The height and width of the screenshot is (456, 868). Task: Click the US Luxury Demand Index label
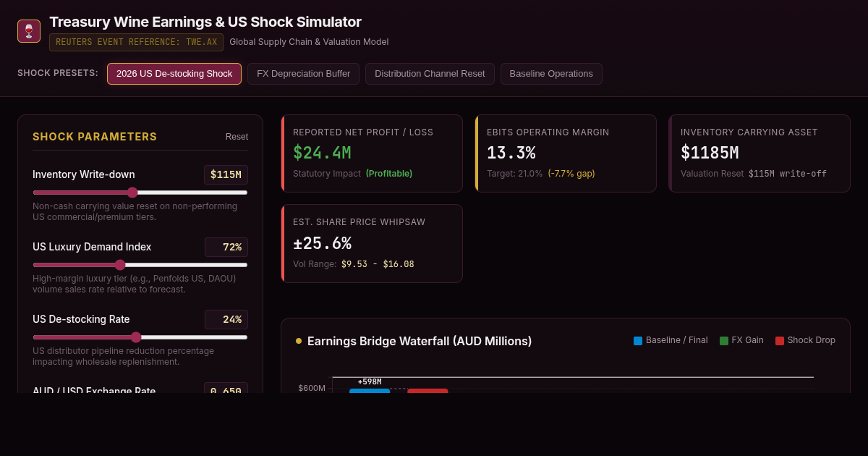click(x=92, y=247)
